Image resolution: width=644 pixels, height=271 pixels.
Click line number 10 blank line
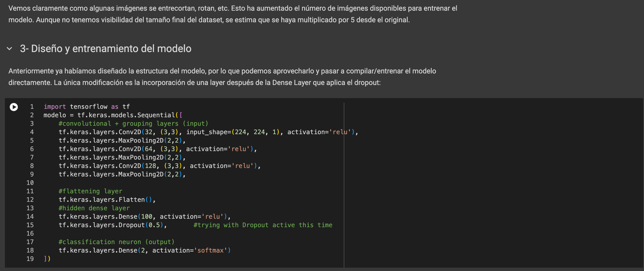tap(30, 183)
